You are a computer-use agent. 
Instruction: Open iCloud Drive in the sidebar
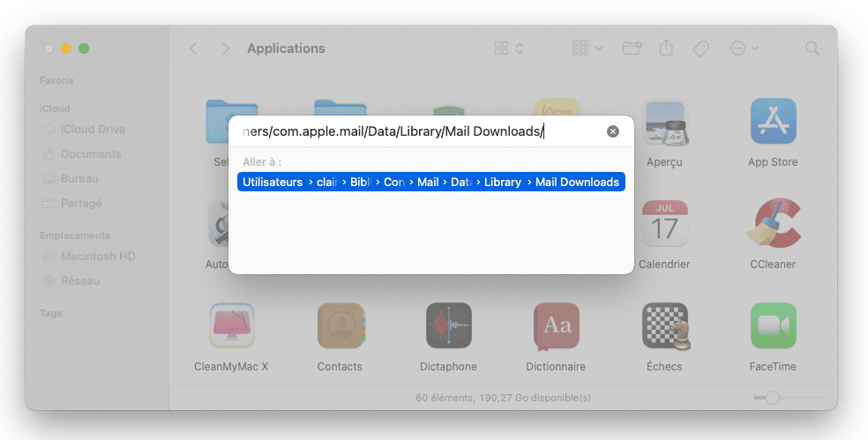point(93,129)
